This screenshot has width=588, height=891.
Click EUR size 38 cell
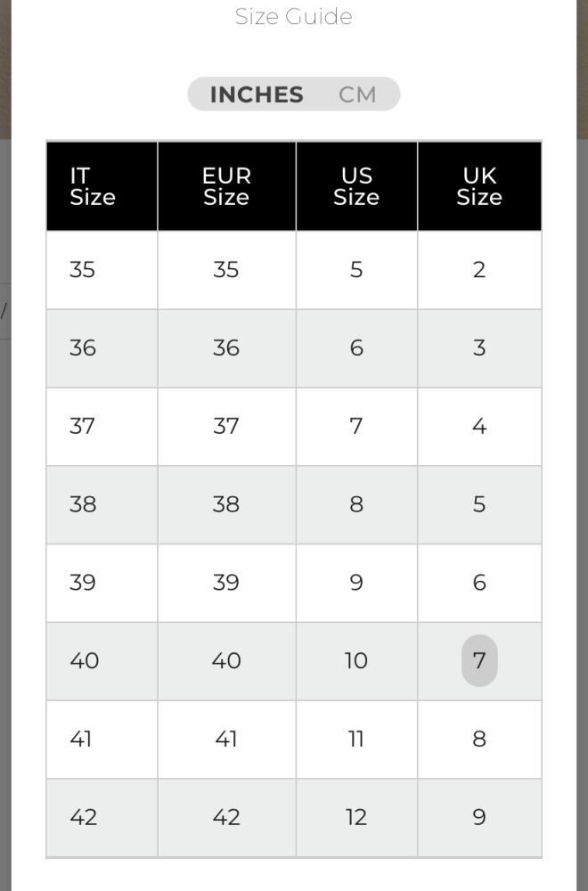tap(226, 504)
